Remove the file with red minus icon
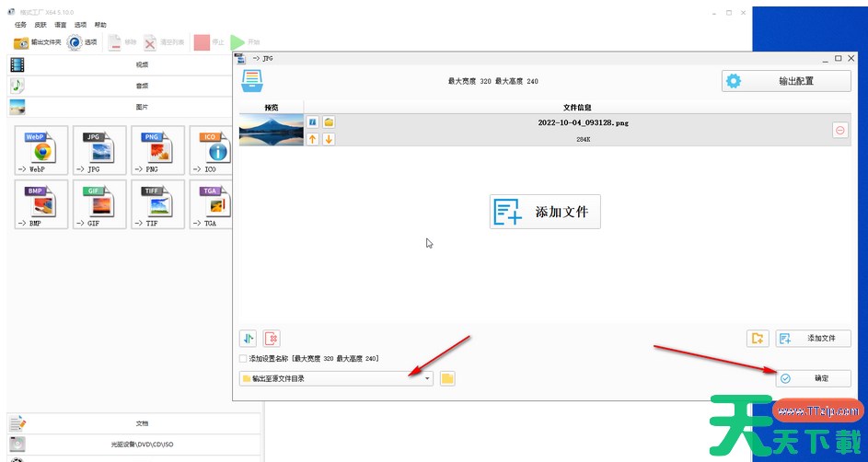 (x=839, y=130)
